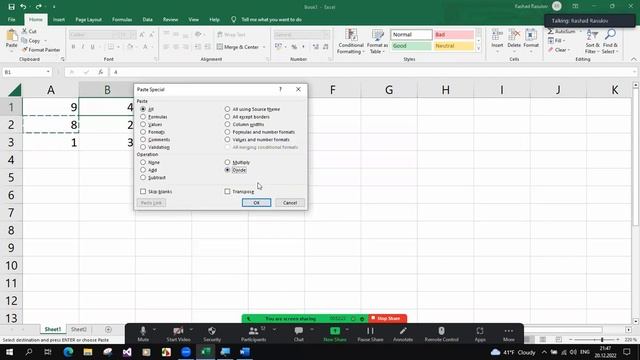
Task: Open the Page Layout ribbon tab
Action: (x=89, y=20)
